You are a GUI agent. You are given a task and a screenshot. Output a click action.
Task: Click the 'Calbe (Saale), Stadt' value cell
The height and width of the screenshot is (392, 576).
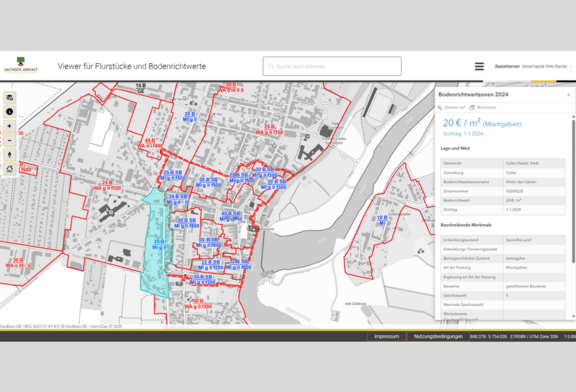522,163
